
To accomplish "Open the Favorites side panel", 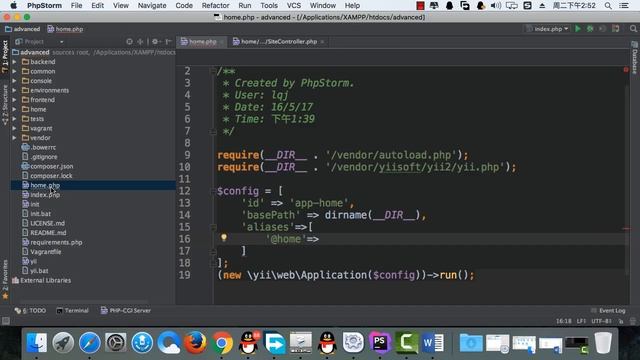I will tap(5, 279).
